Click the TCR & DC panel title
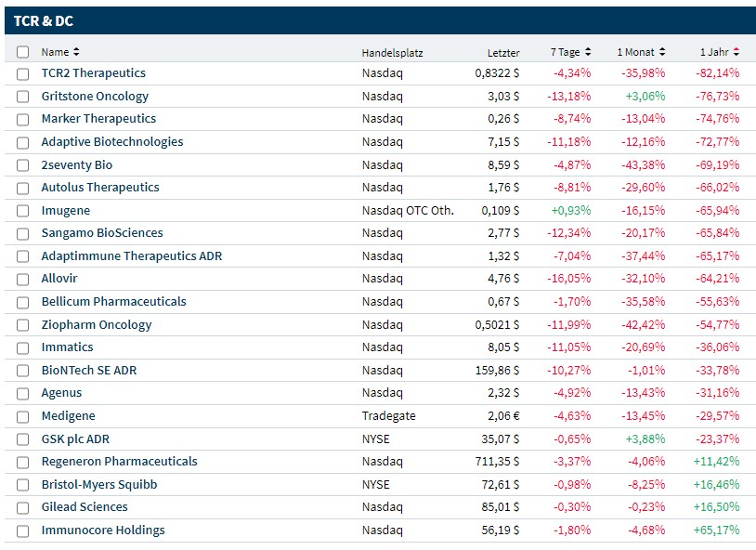Screen dimensions: 756x550 (44, 20)
